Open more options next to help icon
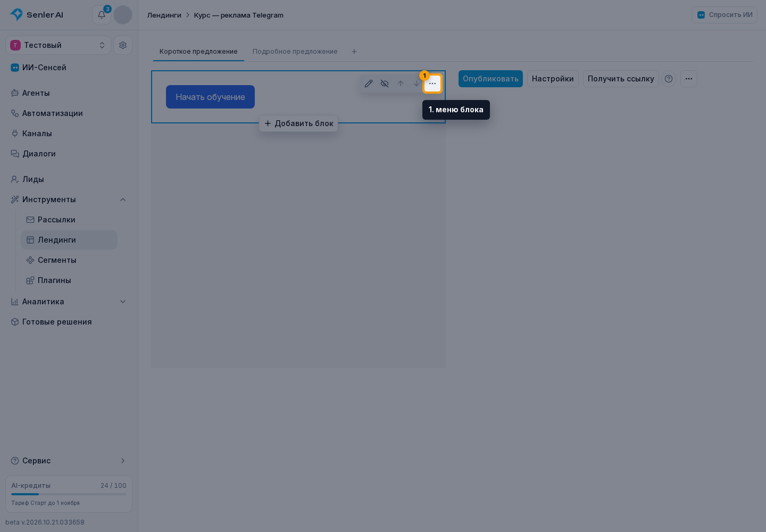Viewport: 766px width, 532px height. pyautogui.click(x=689, y=79)
